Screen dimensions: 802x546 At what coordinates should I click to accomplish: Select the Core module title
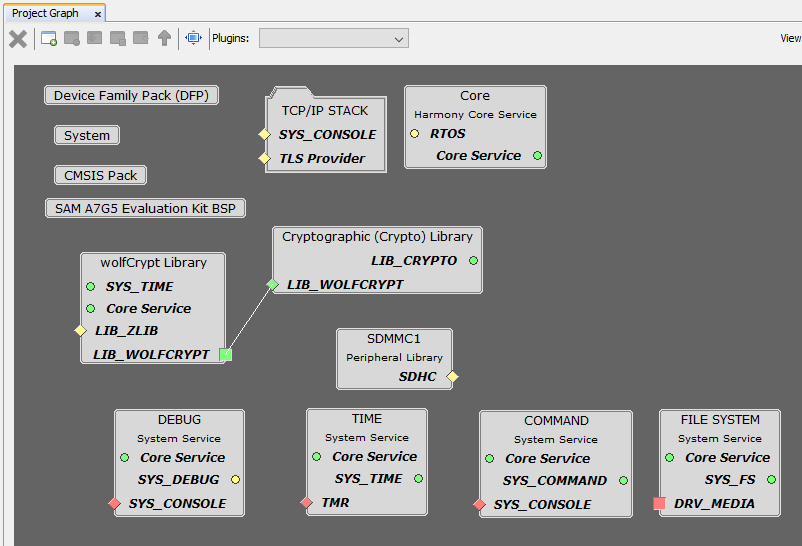pyautogui.click(x=475, y=96)
